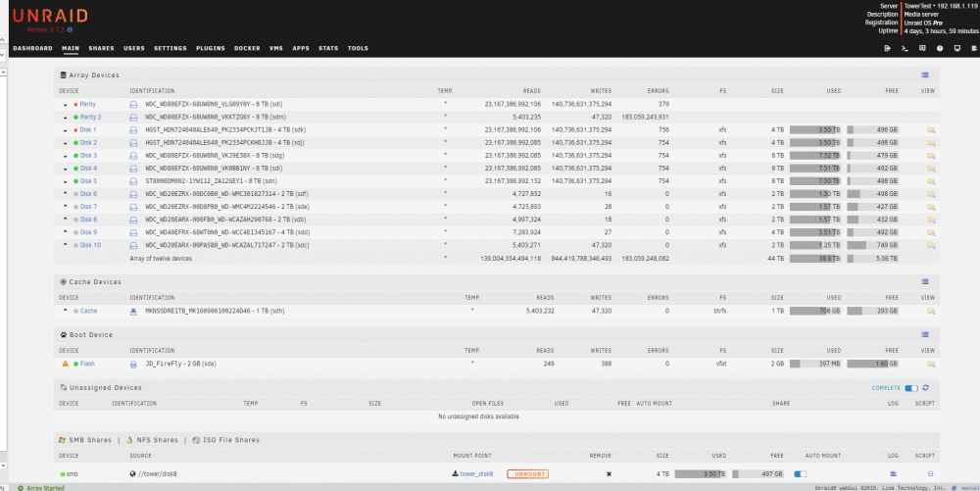Browse Disk 10 via its view folder icon
This screenshot has height=491, width=980.
(931, 245)
